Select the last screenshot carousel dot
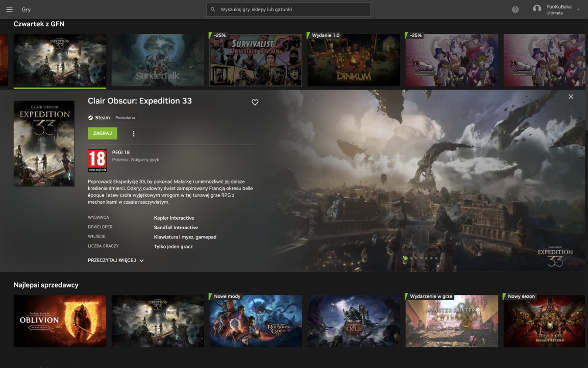This screenshot has width=588, height=368. click(436, 258)
